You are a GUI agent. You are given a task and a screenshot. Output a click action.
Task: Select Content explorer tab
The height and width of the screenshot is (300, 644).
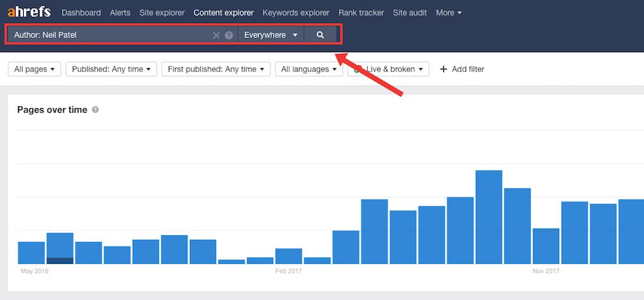(223, 13)
